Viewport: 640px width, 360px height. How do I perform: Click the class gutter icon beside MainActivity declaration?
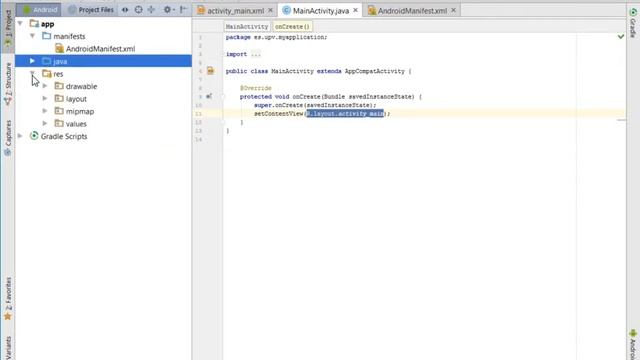210,71
